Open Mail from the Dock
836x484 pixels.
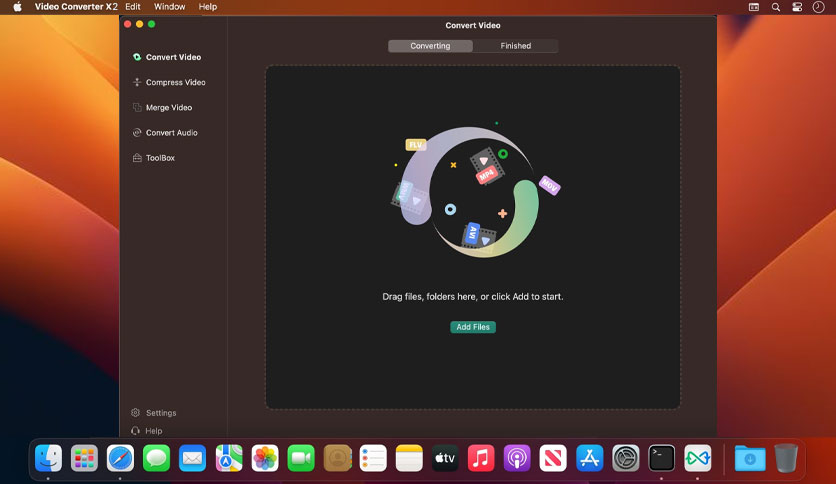(192, 458)
